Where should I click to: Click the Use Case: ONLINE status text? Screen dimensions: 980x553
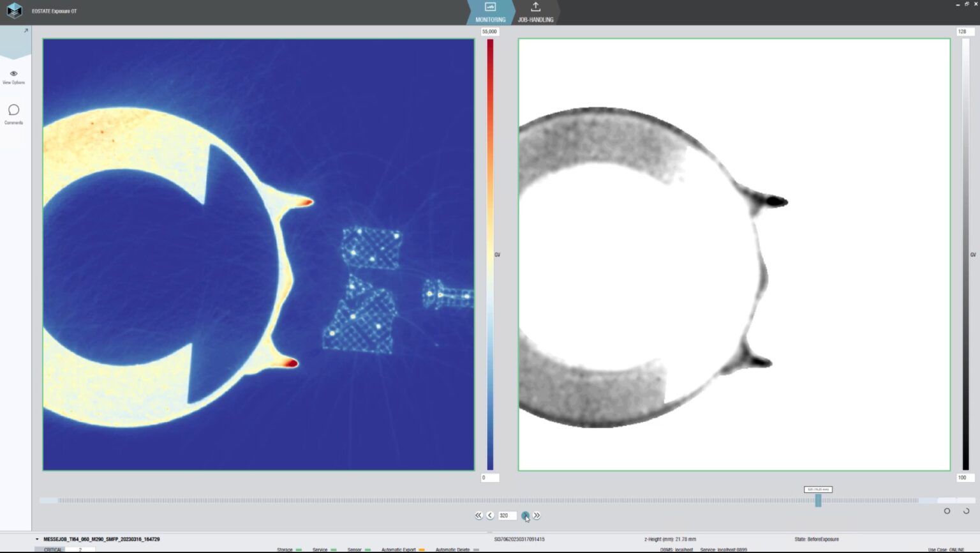pyautogui.click(x=946, y=550)
